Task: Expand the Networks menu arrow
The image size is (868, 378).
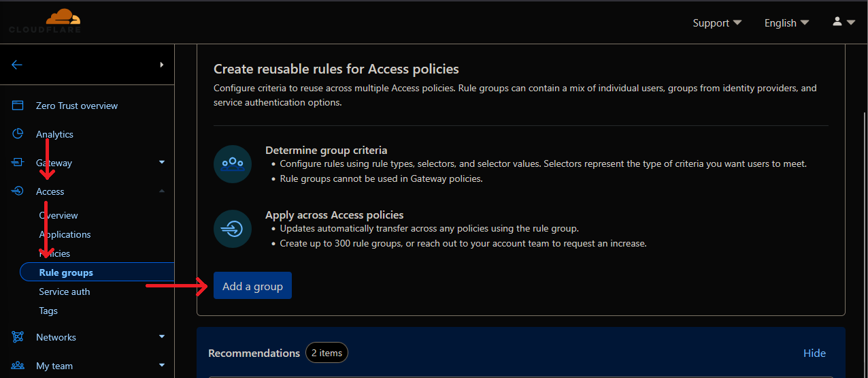Action: pos(162,336)
